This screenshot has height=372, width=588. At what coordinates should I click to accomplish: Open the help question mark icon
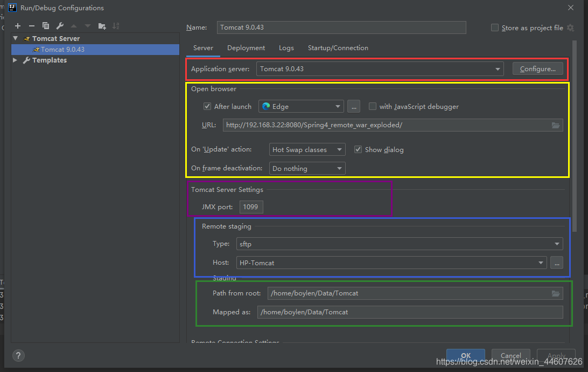pos(18,355)
